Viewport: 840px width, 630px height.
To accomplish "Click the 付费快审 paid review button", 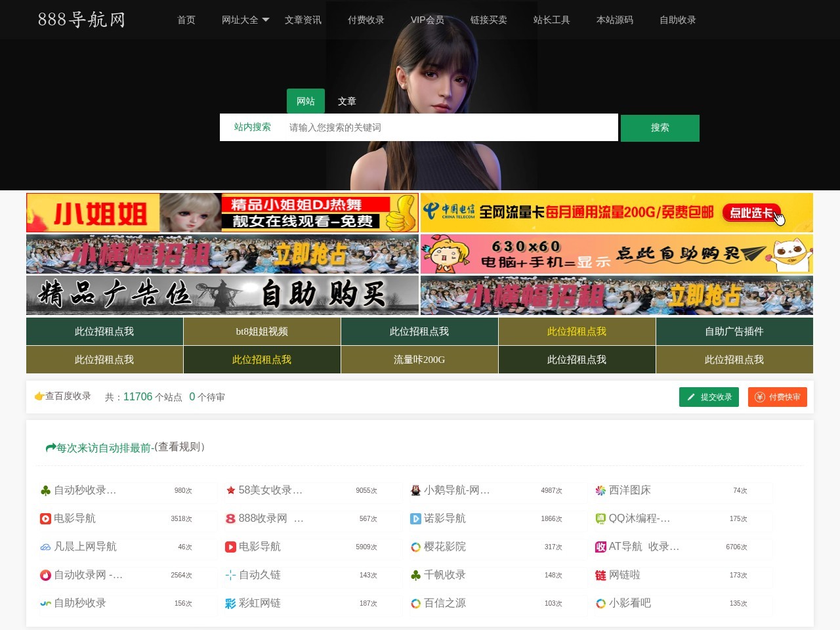I will click(777, 397).
